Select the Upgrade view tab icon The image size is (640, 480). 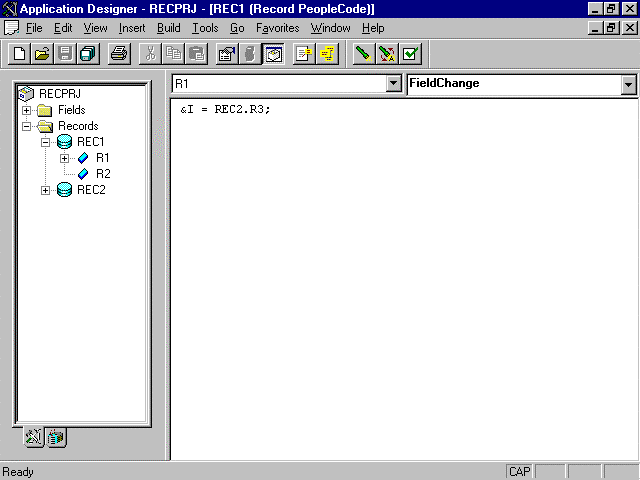[56, 437]
